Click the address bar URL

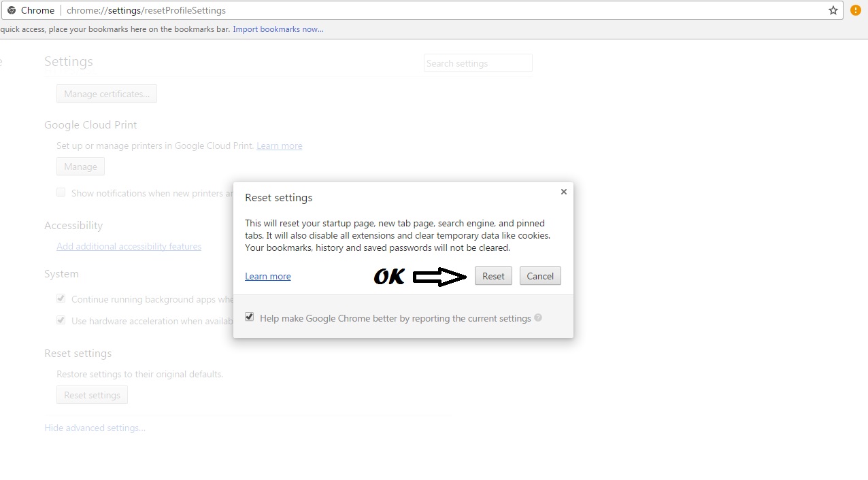coord(146,10)
